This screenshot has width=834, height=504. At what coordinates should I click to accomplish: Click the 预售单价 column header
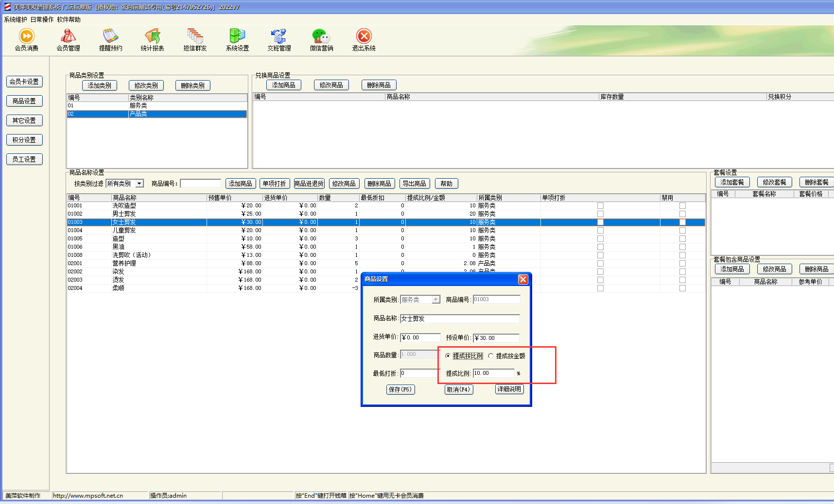[235, 198]
